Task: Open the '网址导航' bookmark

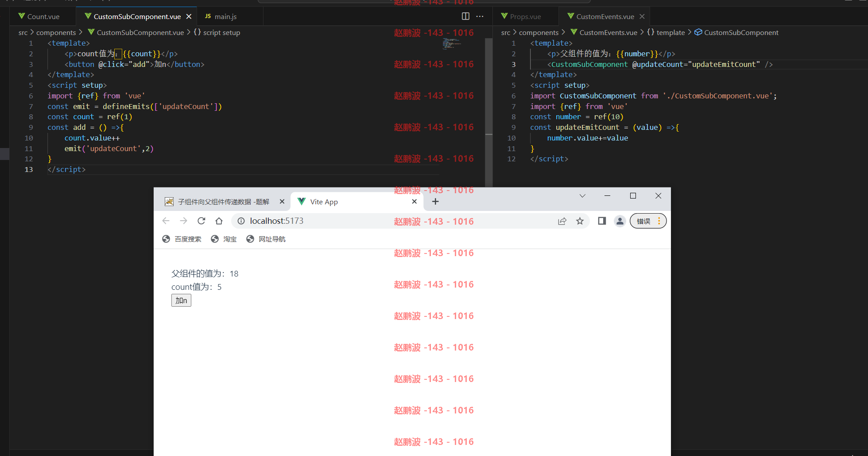Action: pos(266,239)
